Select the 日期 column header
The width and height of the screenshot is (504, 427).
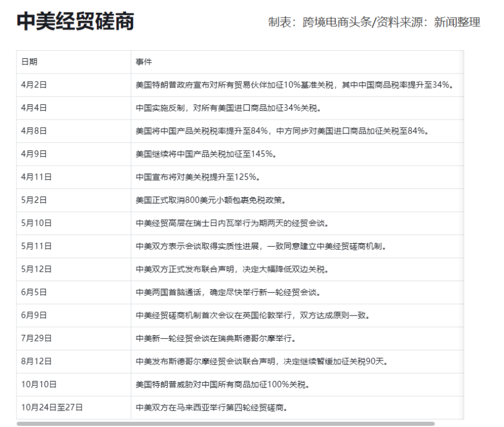coord(29,62)
